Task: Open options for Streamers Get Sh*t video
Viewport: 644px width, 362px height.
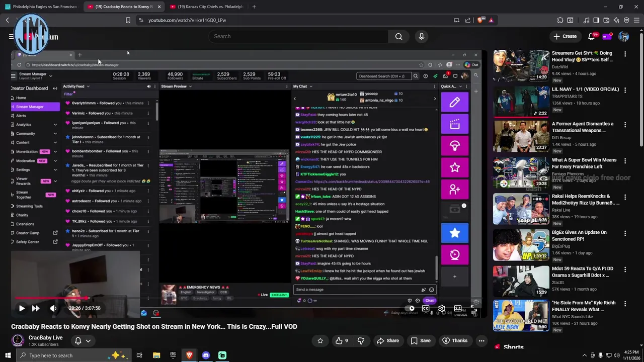Action: pos(625,54)
